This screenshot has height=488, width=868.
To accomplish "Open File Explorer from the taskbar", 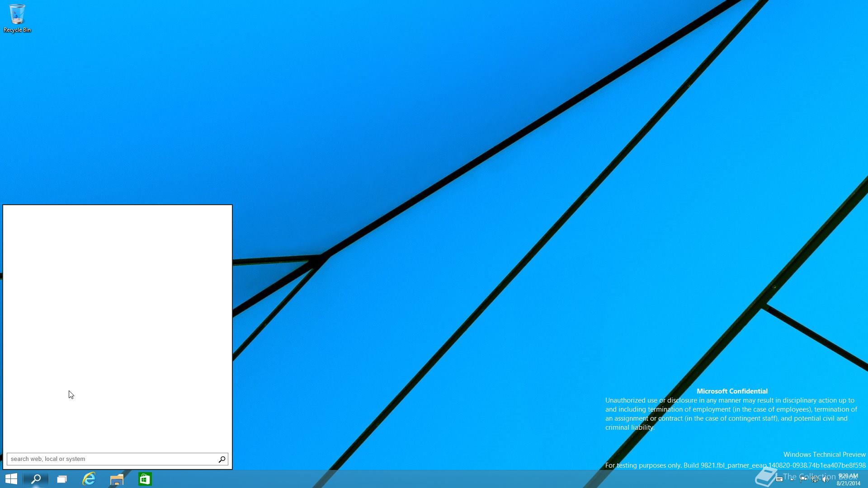I will click(117, 479).
